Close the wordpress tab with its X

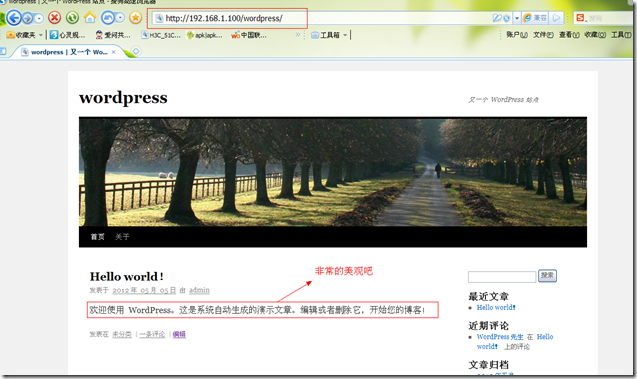click(113, 52)
